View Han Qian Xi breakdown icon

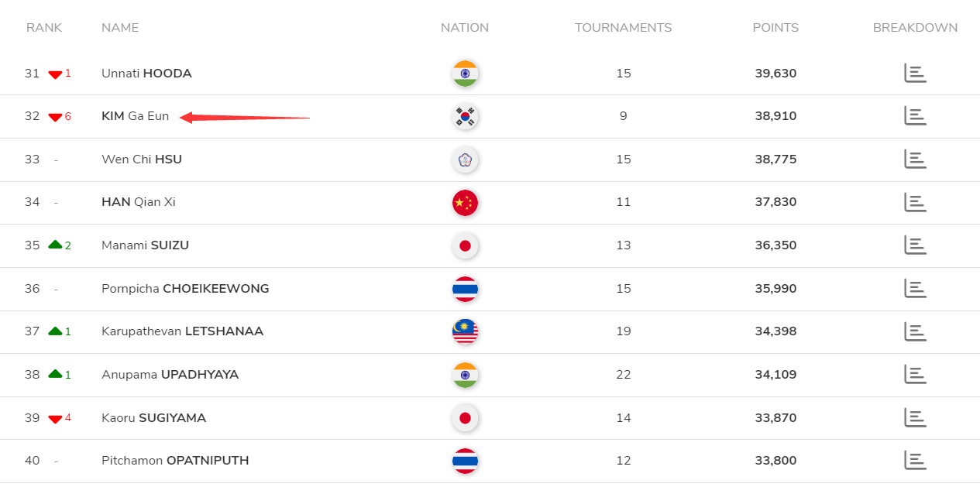(x=915, y=202)
